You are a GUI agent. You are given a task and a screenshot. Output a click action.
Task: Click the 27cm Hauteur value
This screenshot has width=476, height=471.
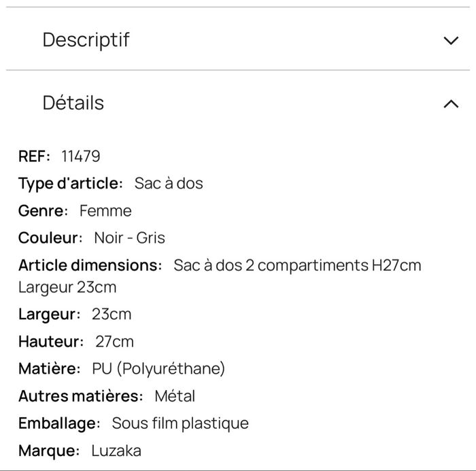114,342
